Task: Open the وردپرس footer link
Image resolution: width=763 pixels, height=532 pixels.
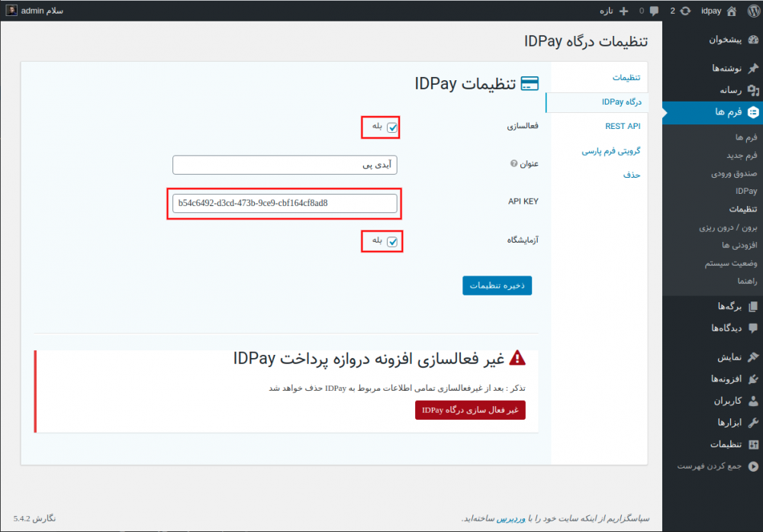Action: tap(510, 519)
